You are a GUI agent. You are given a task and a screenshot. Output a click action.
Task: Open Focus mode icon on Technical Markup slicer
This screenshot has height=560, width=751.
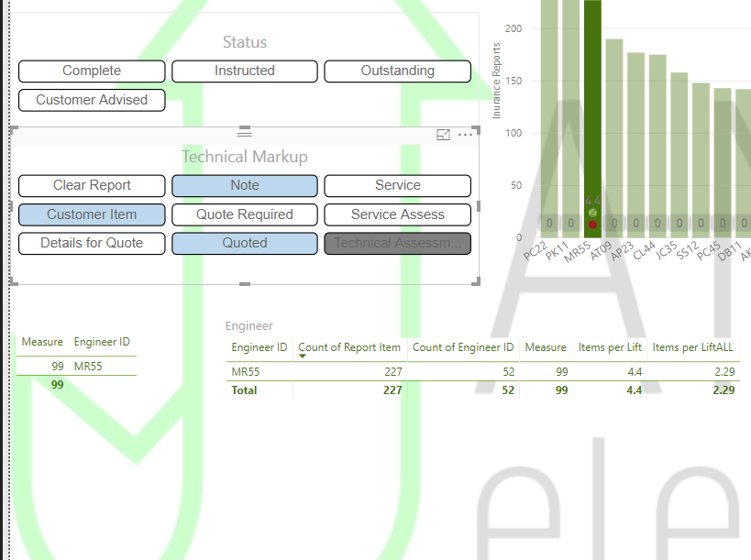click(x=443, y=135)
